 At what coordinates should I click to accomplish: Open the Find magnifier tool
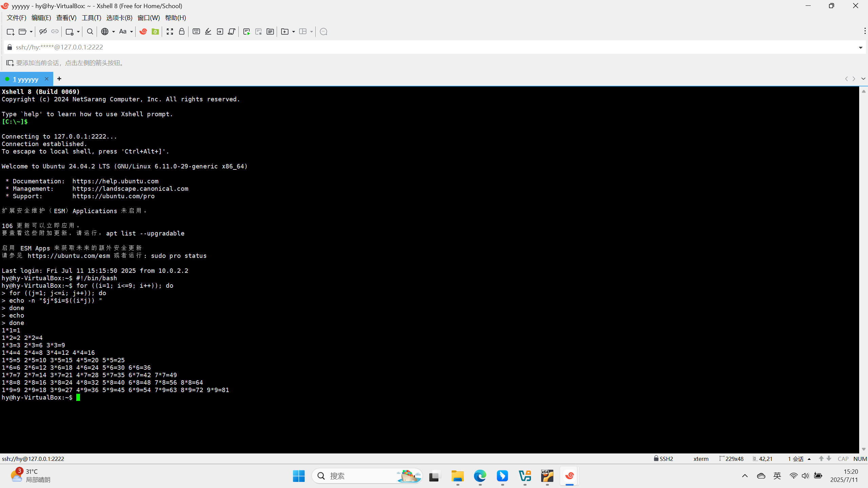pyautogui.click(x=90, y=32)
